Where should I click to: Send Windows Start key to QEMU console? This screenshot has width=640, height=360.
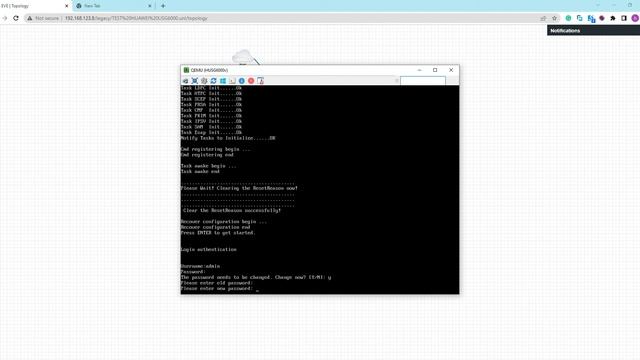[x=223, y=81]
